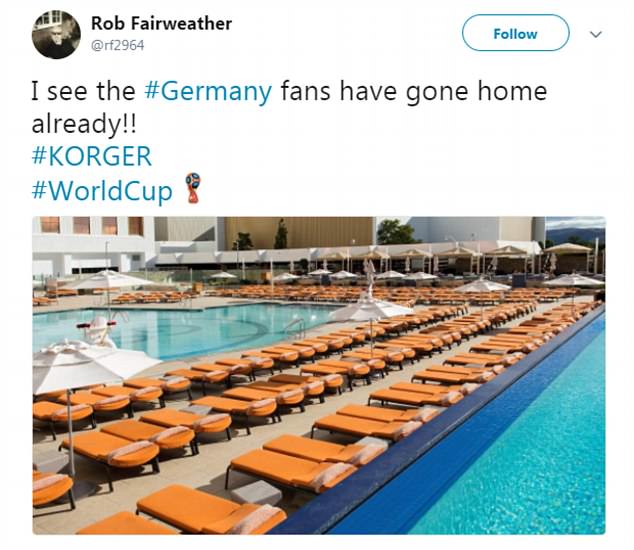
Task: Click the word 'already!!' in the tweet
Action: coord(85,124)
